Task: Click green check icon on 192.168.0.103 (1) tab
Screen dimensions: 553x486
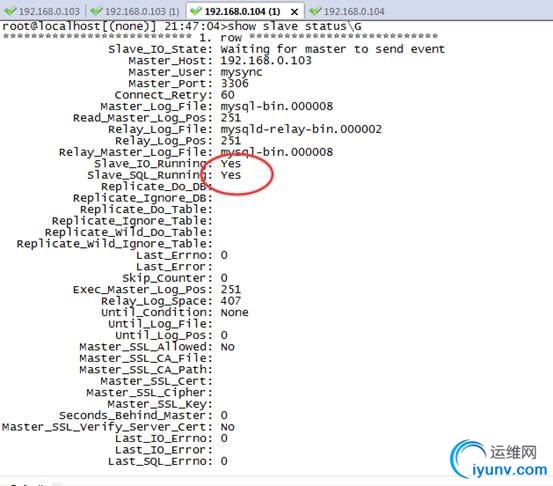Action: [96, 11]
